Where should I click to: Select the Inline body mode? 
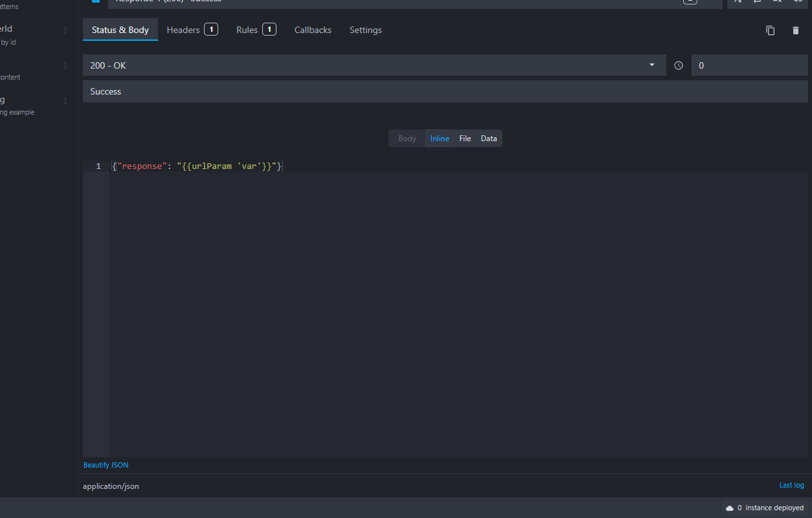[440, 138]
